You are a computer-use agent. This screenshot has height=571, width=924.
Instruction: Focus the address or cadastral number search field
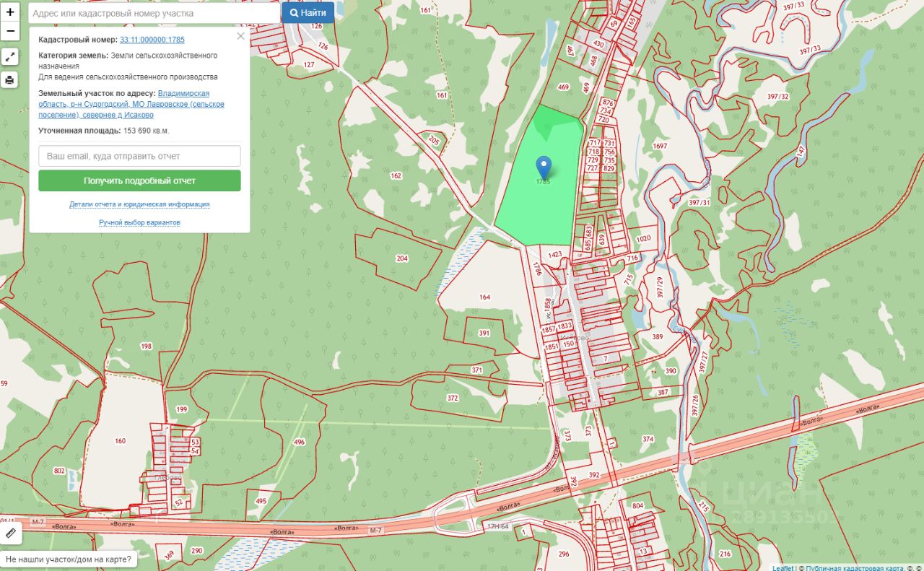tap(154, 13)
